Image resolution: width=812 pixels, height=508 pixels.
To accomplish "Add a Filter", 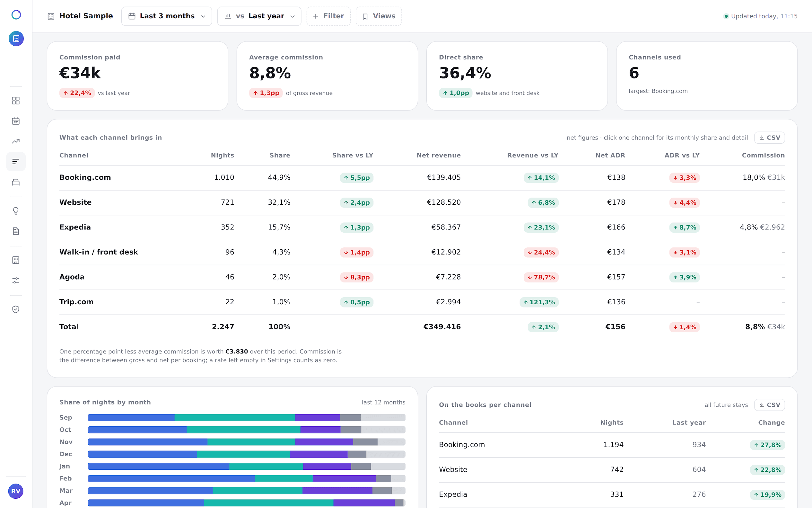I will [x=328, y=16].
